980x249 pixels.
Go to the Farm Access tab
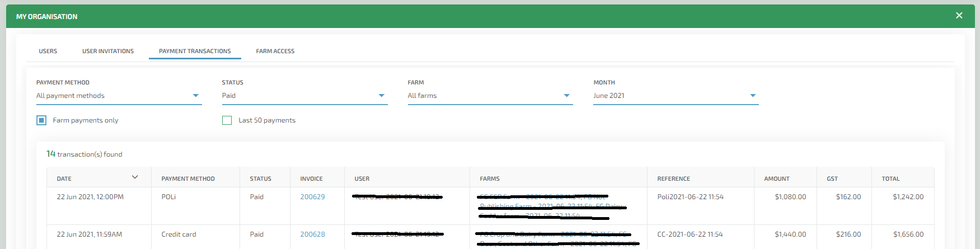click(x=275, y=51)
